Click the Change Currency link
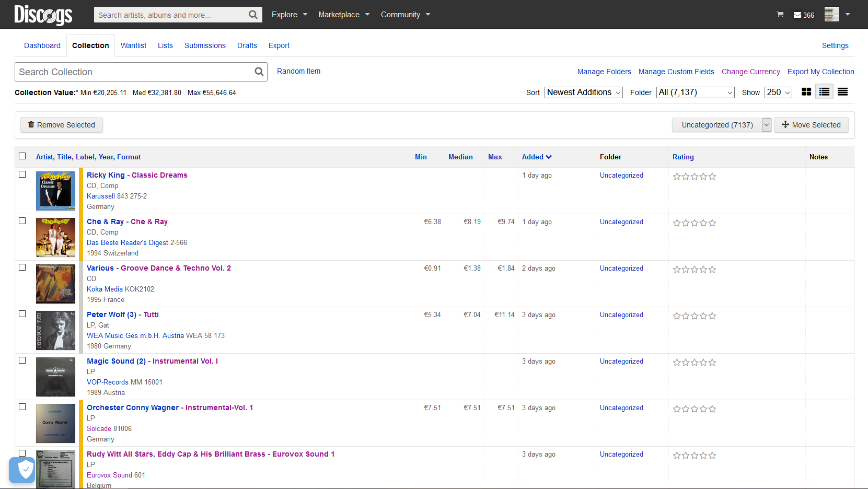The height and width of the screenshot is (489, 868). coord(751,72)
